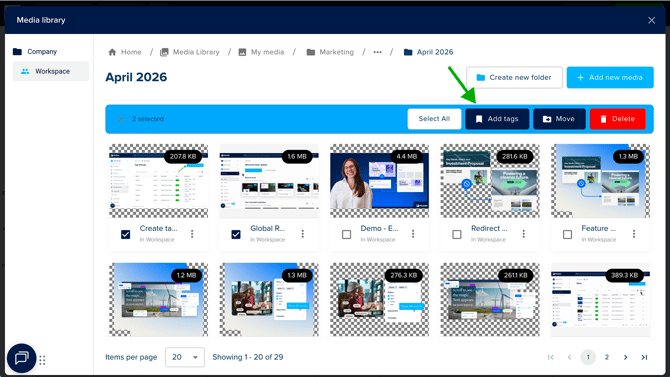Open the 207.8 KB Create ta... thumbnail
This screenshot has height=377, width=670.
[x=159, y=181]
